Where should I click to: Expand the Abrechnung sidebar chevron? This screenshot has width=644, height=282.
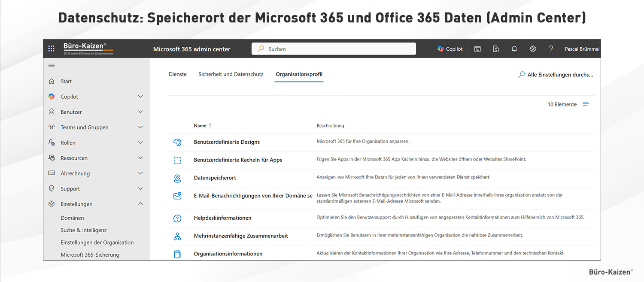pos(140,173)
